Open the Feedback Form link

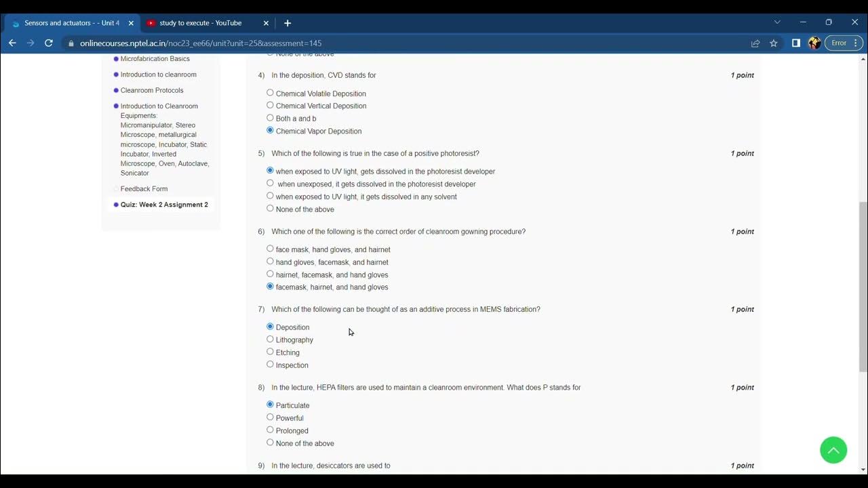tap(144, 189)
